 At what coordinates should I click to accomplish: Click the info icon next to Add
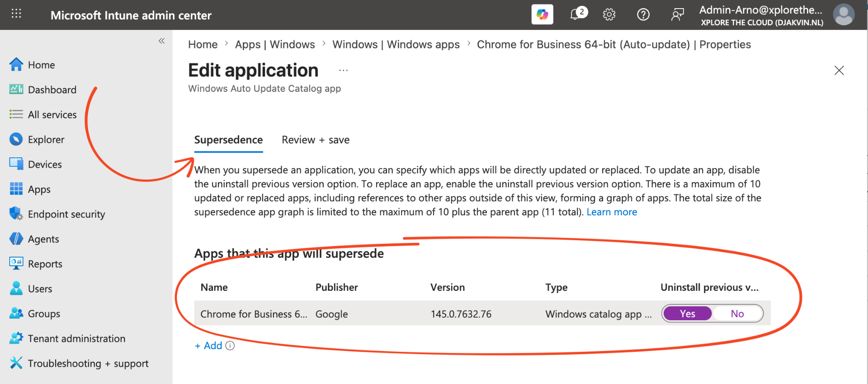click(x=230, y=346)
